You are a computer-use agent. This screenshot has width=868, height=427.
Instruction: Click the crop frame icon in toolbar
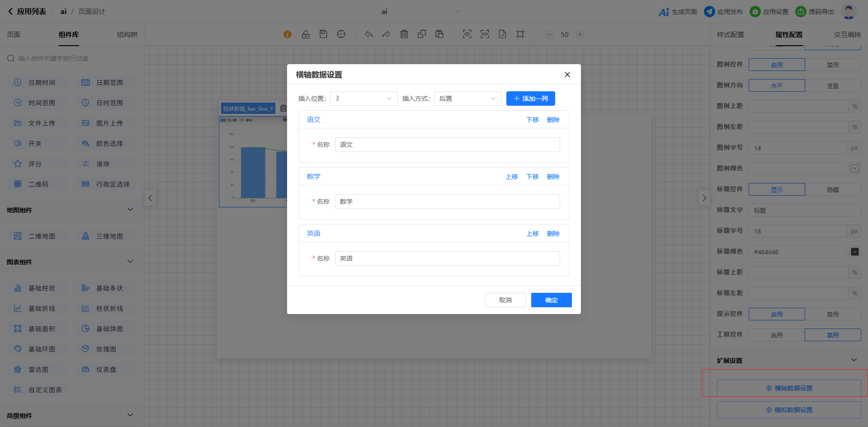click(x=520, y=34)
